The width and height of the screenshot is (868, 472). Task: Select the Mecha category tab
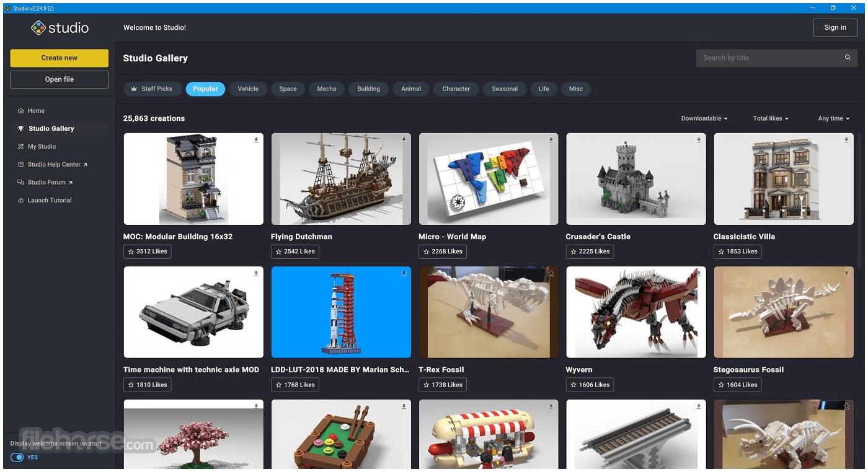coord(327,89)
